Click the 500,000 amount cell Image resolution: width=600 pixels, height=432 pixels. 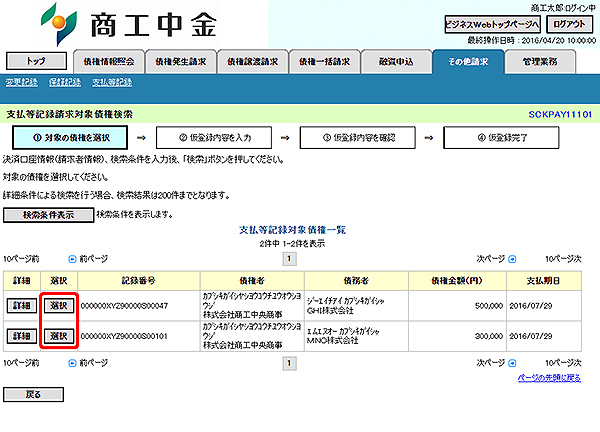[x=457, y=306]
